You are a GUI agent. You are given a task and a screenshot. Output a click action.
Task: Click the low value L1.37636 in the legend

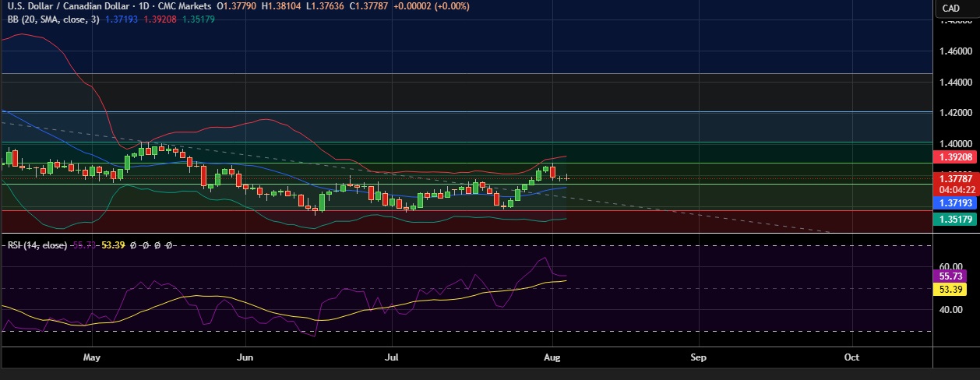324,7
